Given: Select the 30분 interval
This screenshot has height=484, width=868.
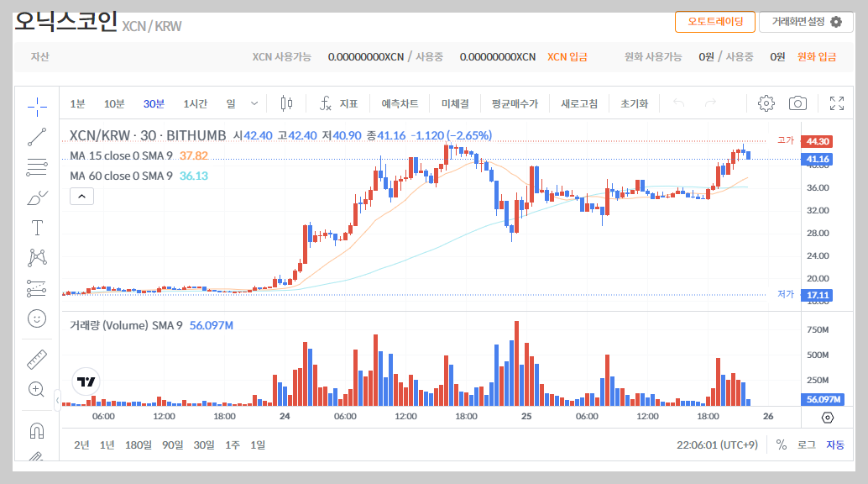Looking at the screenshot, I should click(x=154, y=103).
